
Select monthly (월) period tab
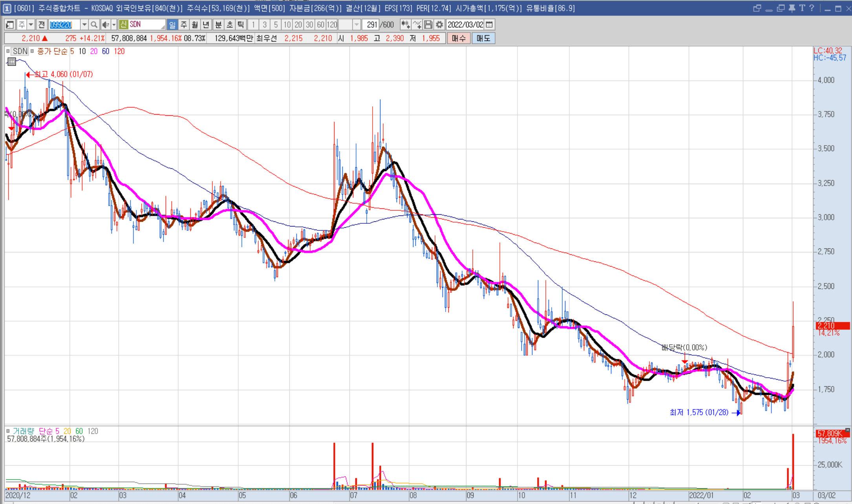[x=195, y=25]
